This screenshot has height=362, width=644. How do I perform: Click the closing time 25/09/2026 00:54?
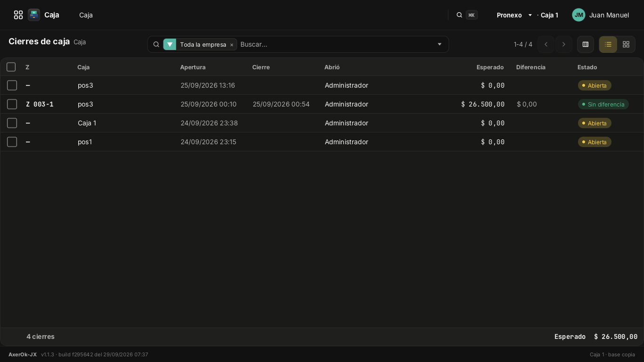point(281,104)
